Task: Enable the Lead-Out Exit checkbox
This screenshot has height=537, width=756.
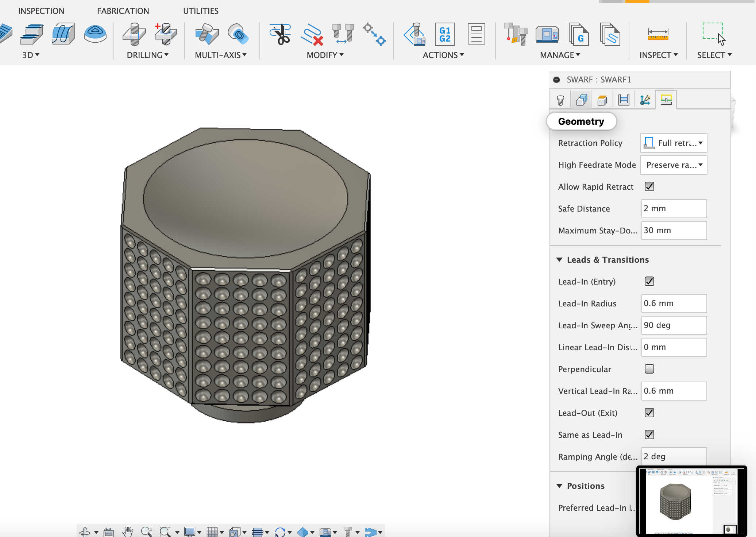Action: pos(650,413)
